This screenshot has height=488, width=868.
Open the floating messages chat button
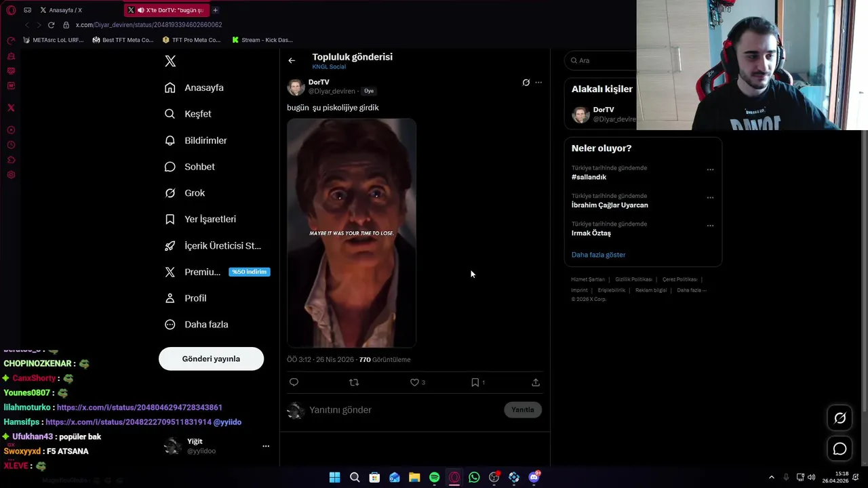[840, 449]
